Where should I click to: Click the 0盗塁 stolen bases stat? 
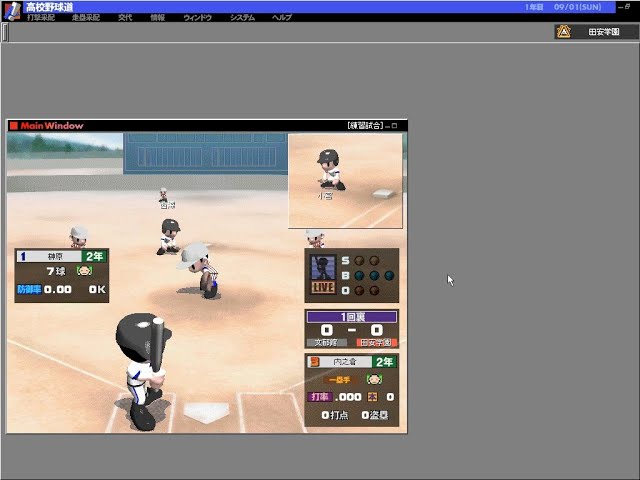(x=375, y=415)
